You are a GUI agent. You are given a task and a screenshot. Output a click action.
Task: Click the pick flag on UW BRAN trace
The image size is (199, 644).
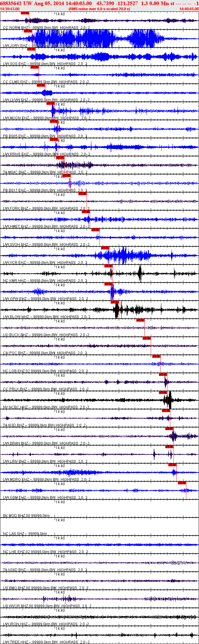pyautogui.click(x=169, y=429)
